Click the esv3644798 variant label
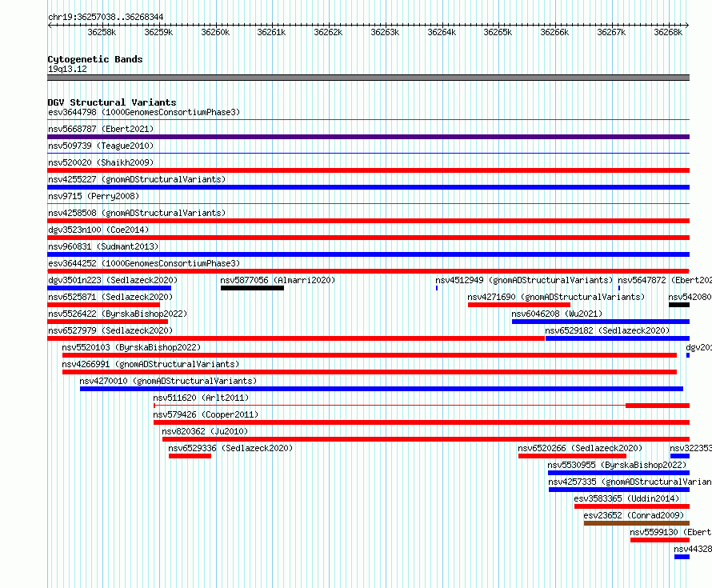The width and height of the screenshot is (712, 588). (x=144, y=112)
